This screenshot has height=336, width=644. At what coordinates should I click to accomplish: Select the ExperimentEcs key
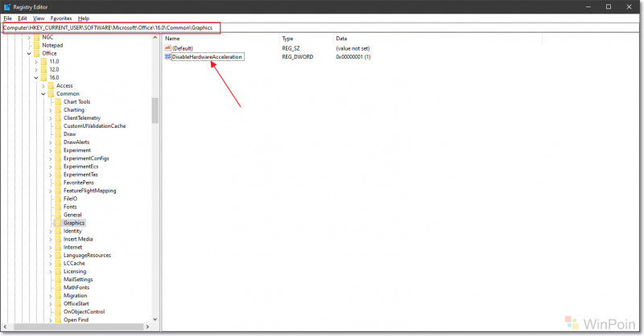click(x=81, y=166)
